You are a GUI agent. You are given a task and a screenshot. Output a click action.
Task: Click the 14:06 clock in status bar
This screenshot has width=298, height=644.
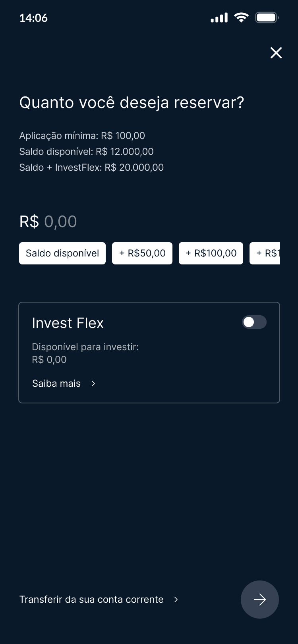click(33, 18)
